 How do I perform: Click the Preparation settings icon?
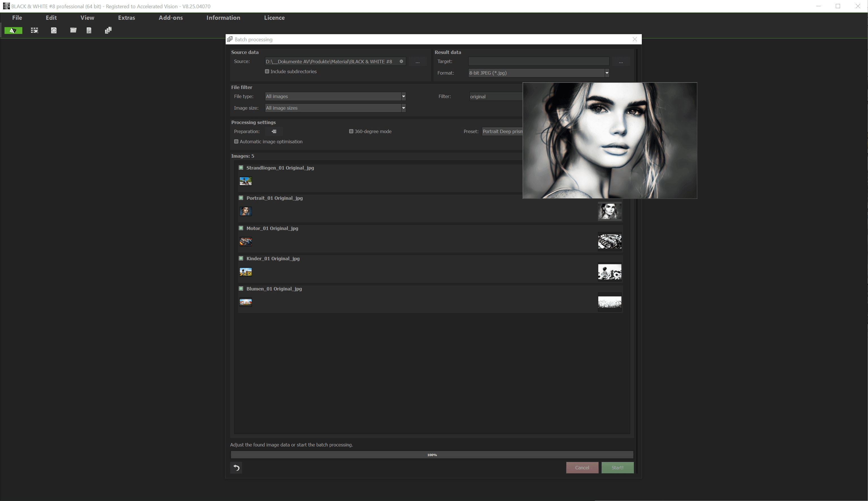274,131
